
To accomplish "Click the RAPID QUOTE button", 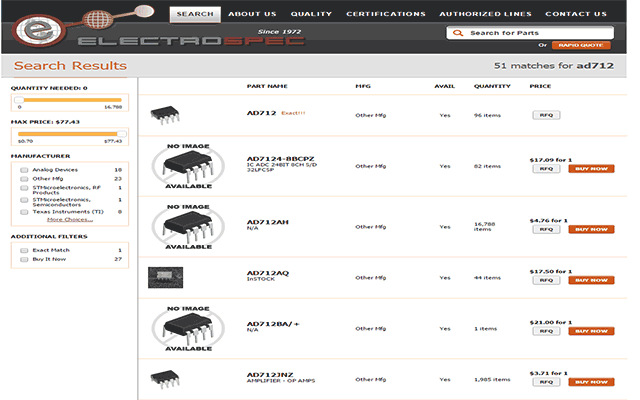I will click(581, 45).
